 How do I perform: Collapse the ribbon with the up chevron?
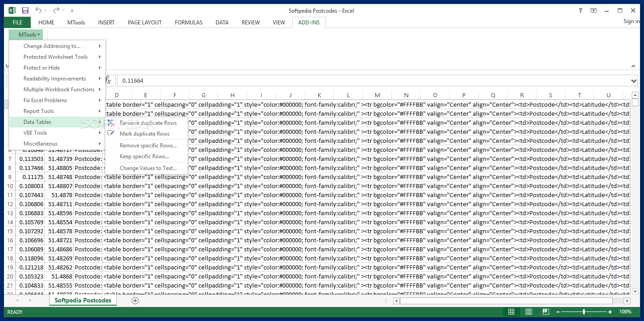pyautogui.click(x=634, y=66)
